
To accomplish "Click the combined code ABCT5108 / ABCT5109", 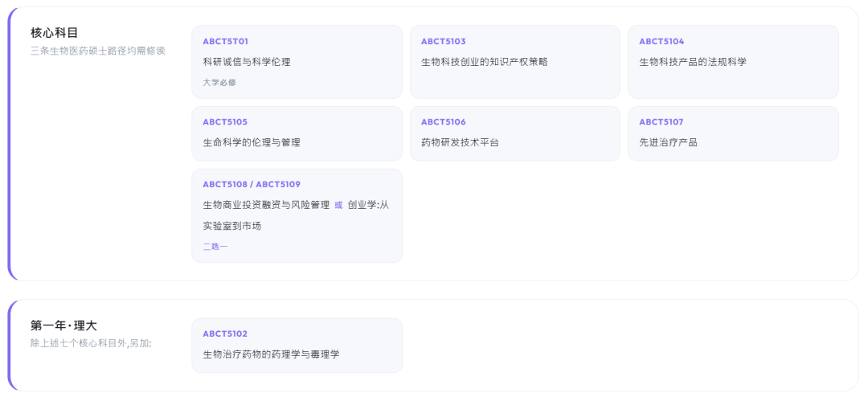I will pyautogui.click(x=252, y=184).
